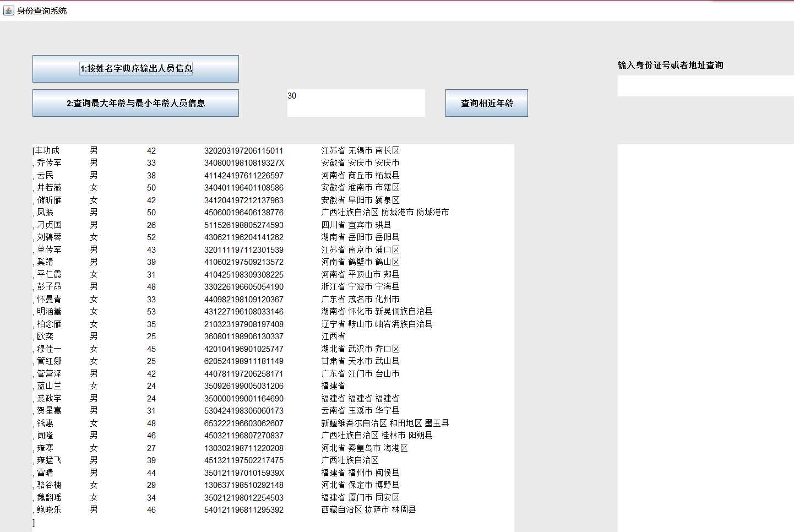Select the name 奚靖
The width and height of the screenshot is (794, 532).
tap(45, 262)
